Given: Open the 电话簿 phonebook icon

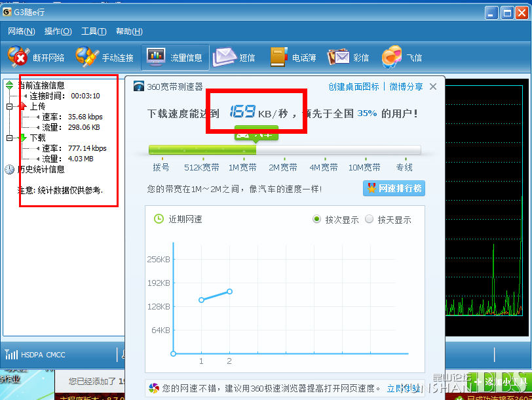Looking at the screenshot, I should point(280,57).
